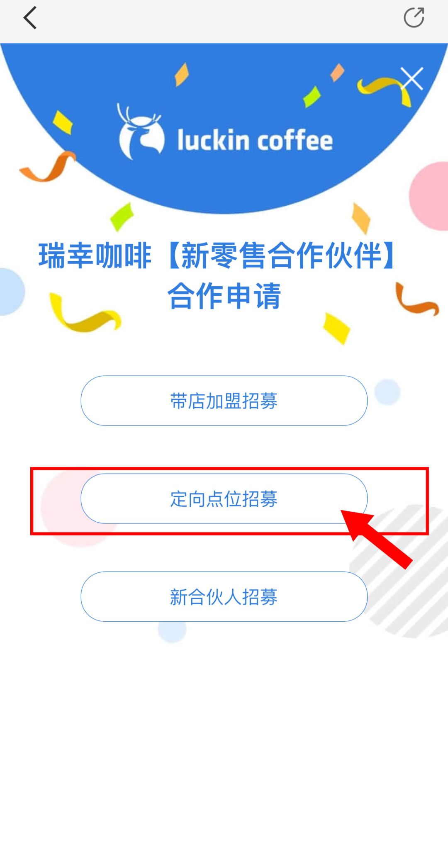
Task: Click the orange ribbon beside the blue banner
Action: pos(48,166)
